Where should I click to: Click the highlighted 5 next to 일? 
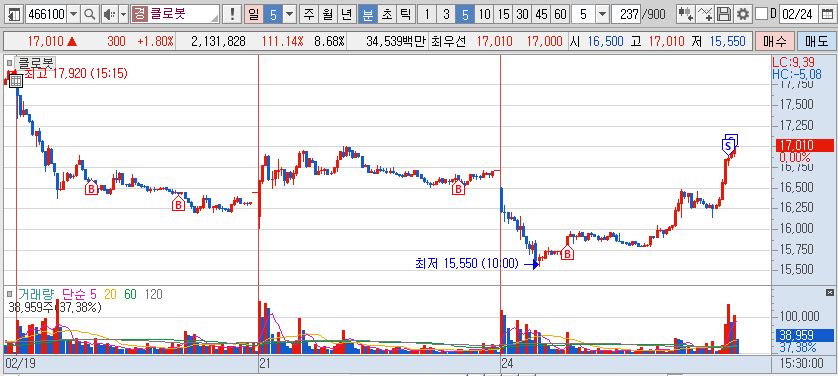[273, 14]
